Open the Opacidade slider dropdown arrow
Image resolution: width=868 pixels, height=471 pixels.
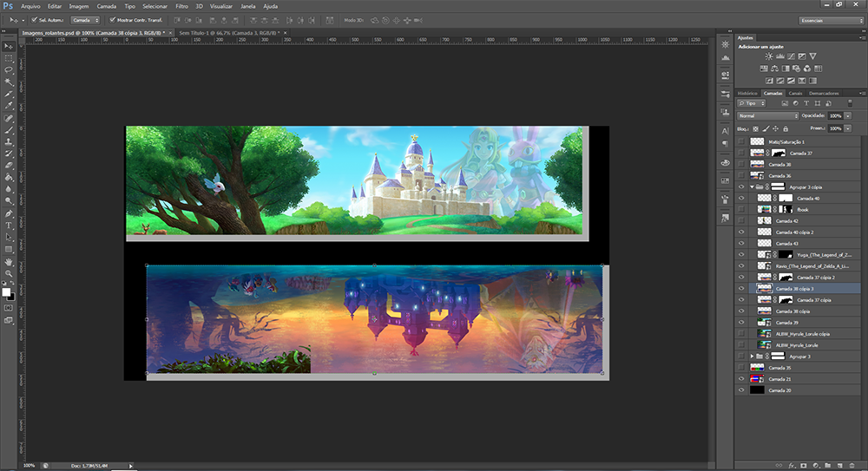(847, 115)
